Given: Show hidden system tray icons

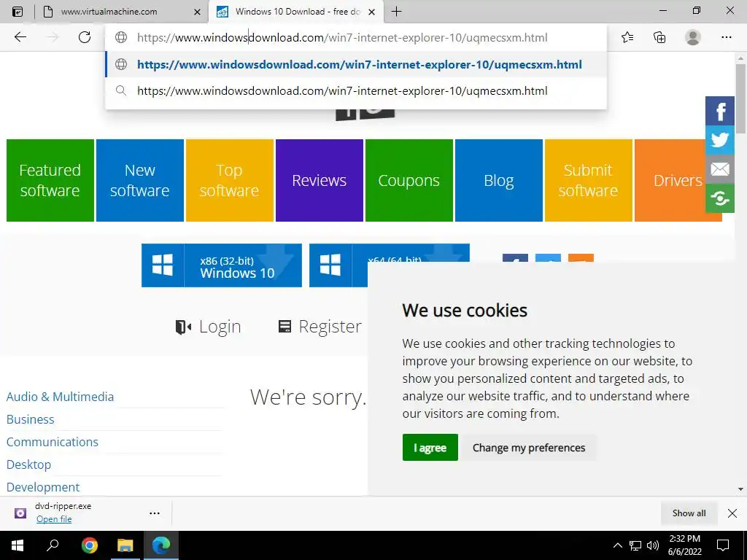Looking at the screenshot, I should tap(617, 545).
